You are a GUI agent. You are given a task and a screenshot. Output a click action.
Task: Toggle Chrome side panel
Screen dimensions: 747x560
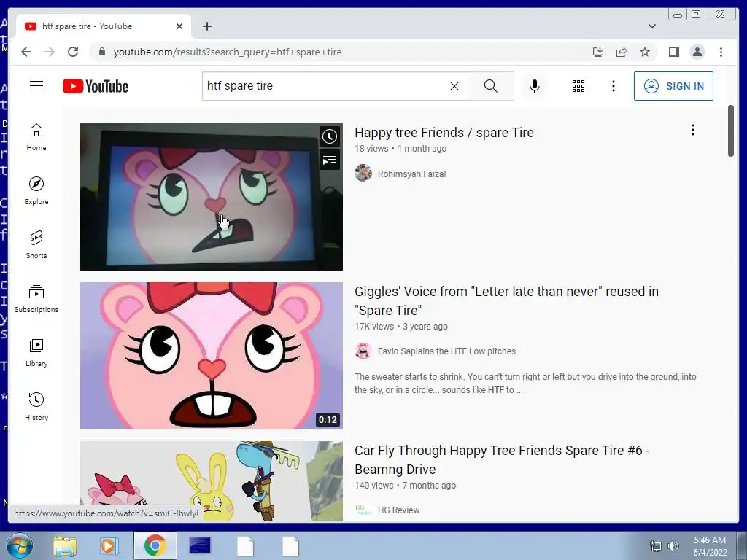(673, 52)
